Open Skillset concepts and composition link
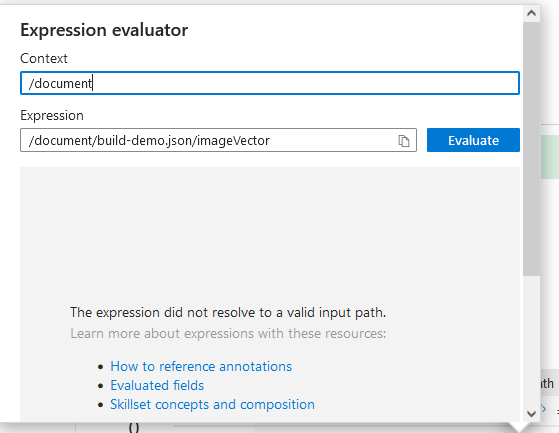The width and height of the screenshot is (559, 433). (x=212, y=404)
